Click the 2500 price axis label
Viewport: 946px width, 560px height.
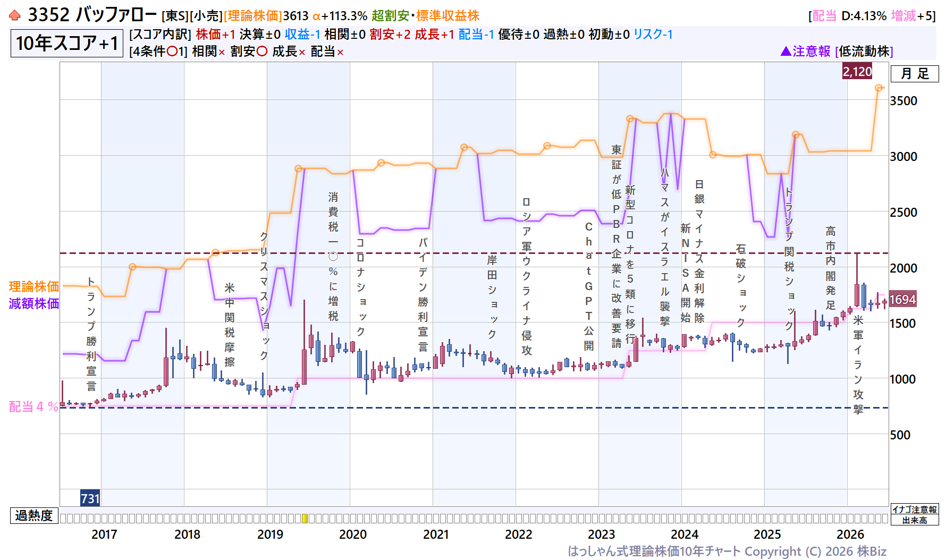[x=903, y=213]
